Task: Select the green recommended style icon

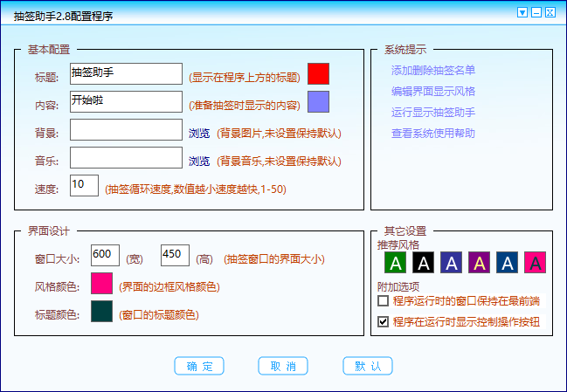Action: click(395, 262)
